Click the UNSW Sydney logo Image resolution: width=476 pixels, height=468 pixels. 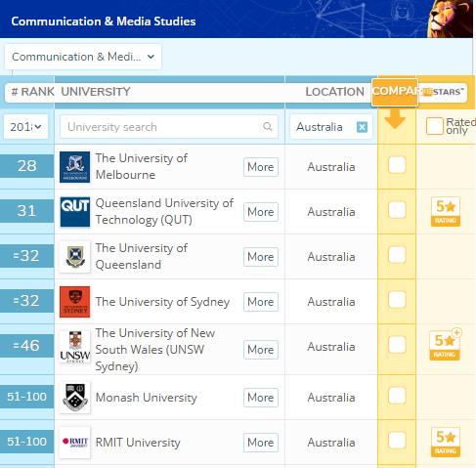(74, 347)
